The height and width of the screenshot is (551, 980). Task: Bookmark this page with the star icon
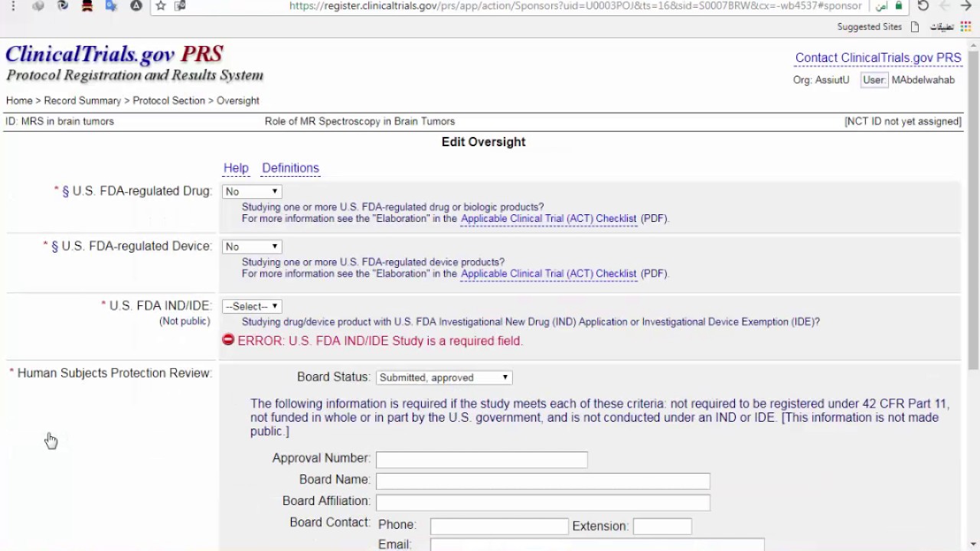[x=161, y=6]
